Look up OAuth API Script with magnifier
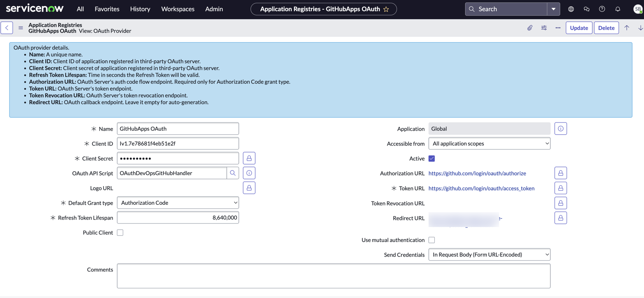This screenshot has height=298, width=644. pos(233,173)
